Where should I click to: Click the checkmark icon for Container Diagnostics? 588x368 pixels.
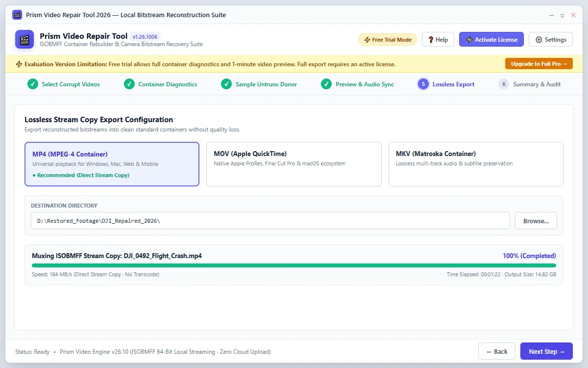[129, 84]
